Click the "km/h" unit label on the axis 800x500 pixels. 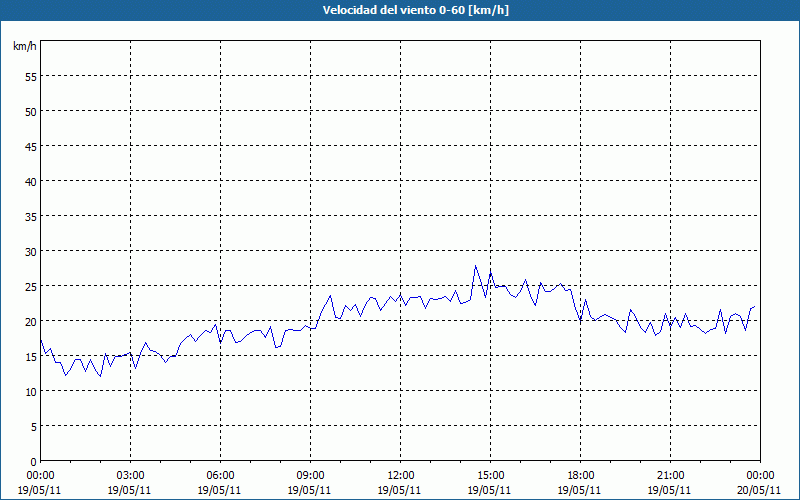click(25, 46)
